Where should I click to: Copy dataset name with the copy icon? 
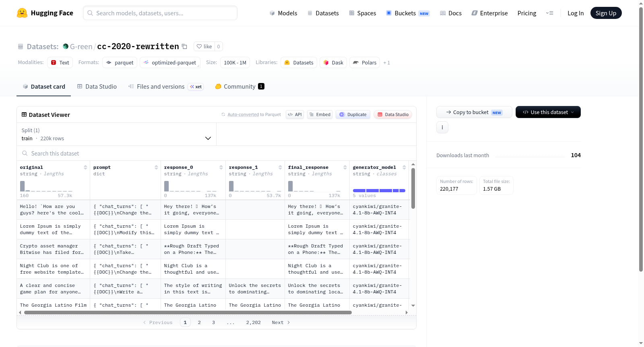click(184, 46)
